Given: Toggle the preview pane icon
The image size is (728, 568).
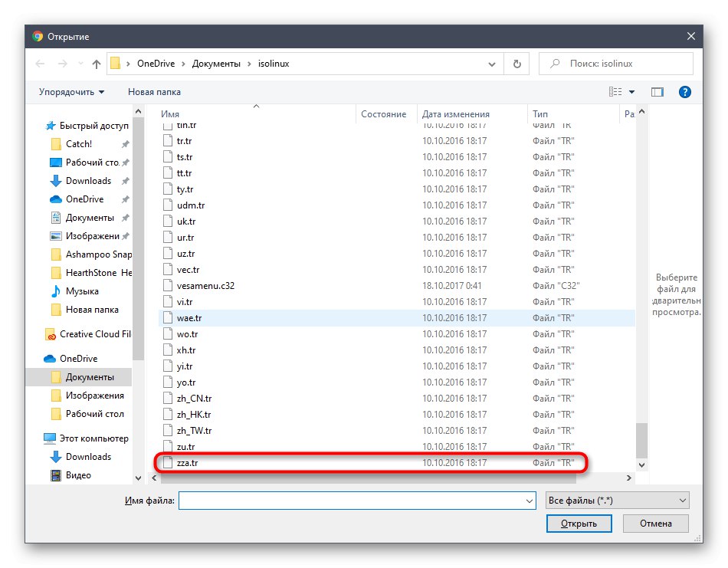Looking at the screenshot, I should pos(657,92).
